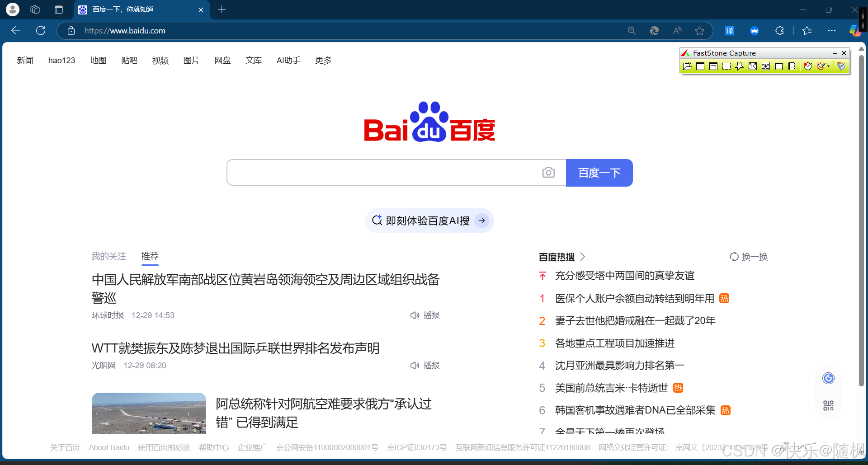868x465 pixels.
Task: Open hot search 医保个人账户余额自动转结到明年用
Action: coord(635,299)
